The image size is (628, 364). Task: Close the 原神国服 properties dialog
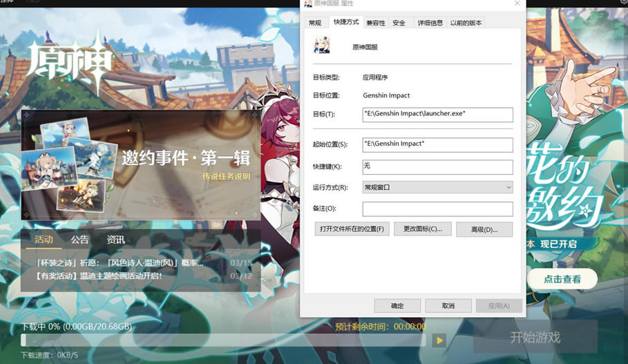click(x=517, y=3)
